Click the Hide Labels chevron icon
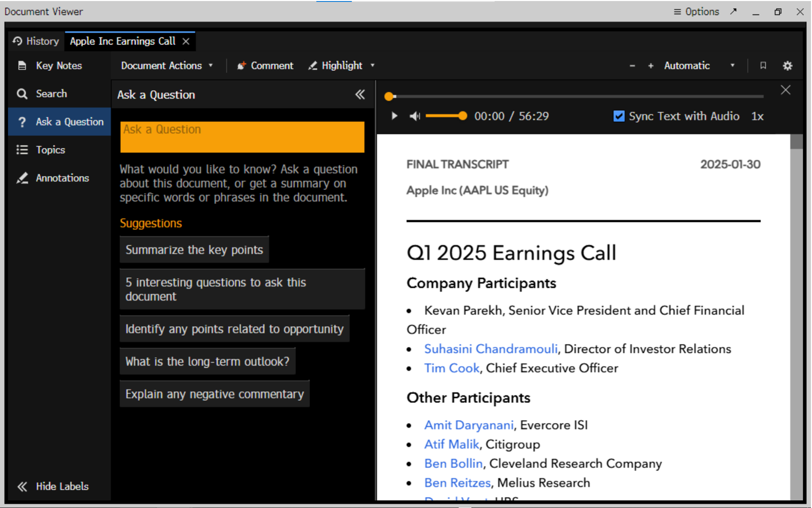Image resolution: width=812 pixels, height=508 pixels. click(22, 486)
